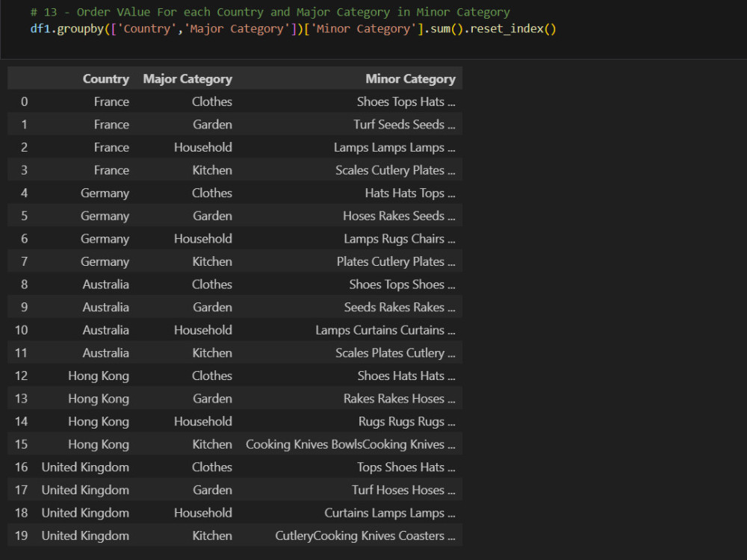Screen dimensions: 747x560
Task: Click 'Clothes' in row 4
Action: click(x=212, y=193)
